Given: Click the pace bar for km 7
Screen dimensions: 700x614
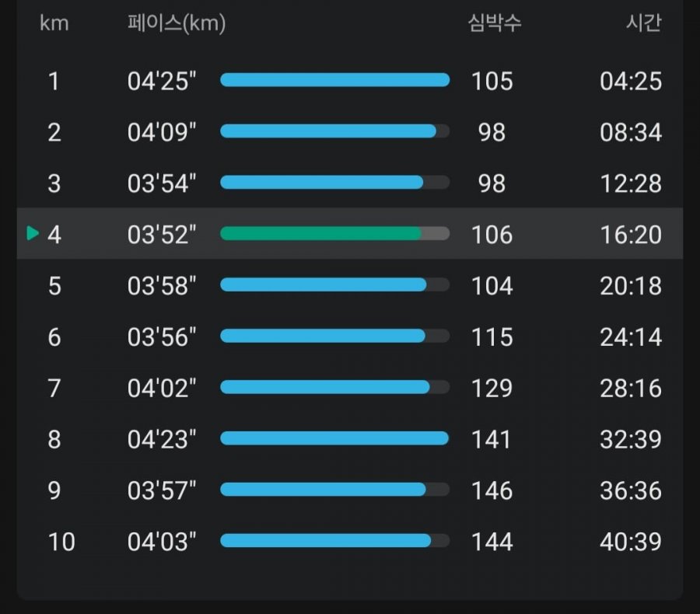Looking at the screenshot, I should tap(334, 387).
